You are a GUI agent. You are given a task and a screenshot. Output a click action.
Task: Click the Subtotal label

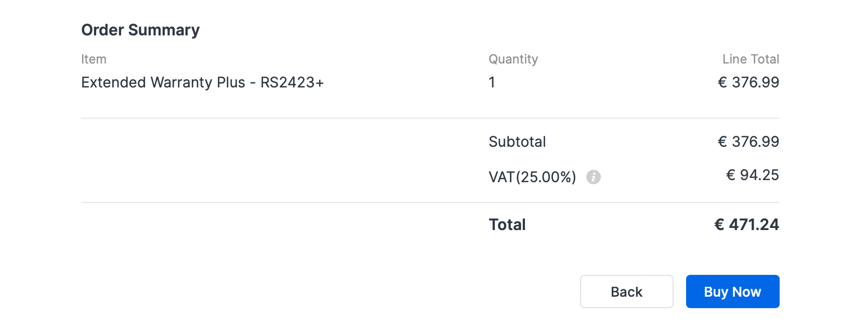(x=517, y=142)
